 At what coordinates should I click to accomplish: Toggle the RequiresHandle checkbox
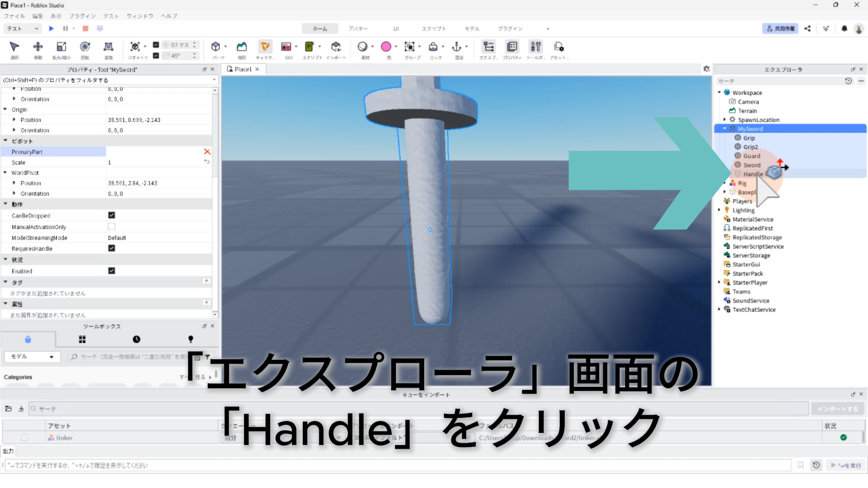112,249
